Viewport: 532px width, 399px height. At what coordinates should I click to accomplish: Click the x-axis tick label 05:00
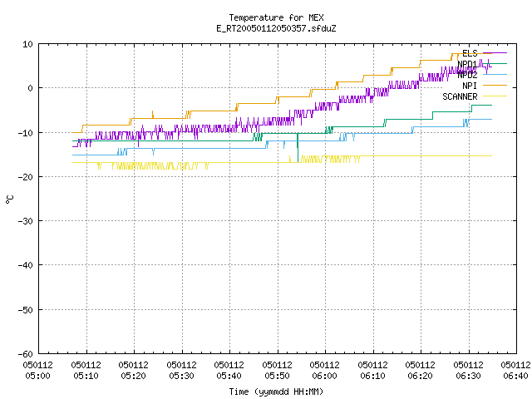pyautogui.click(x=37, y=376)
